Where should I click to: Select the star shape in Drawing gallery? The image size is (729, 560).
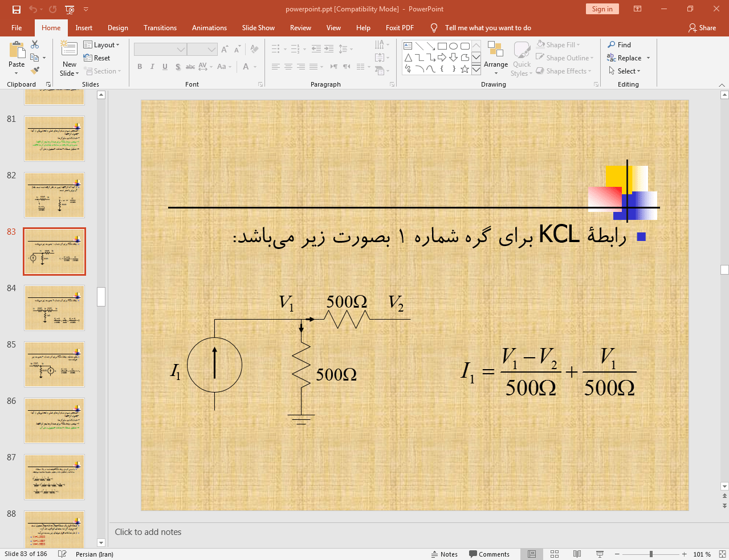[465, 69]
